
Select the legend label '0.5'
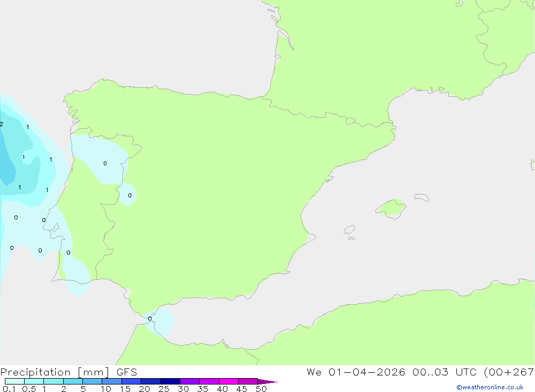[29, 389]
